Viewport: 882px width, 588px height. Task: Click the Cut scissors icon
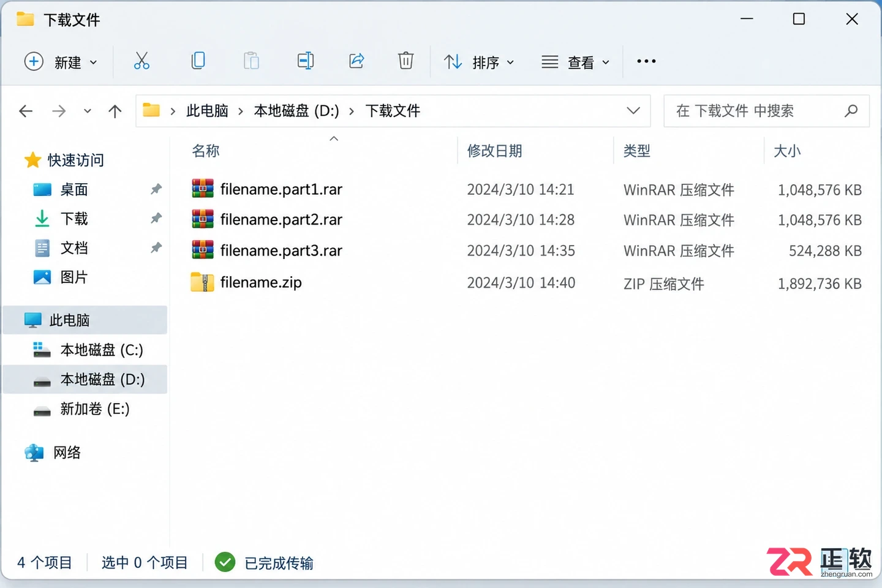pos(141,61)
